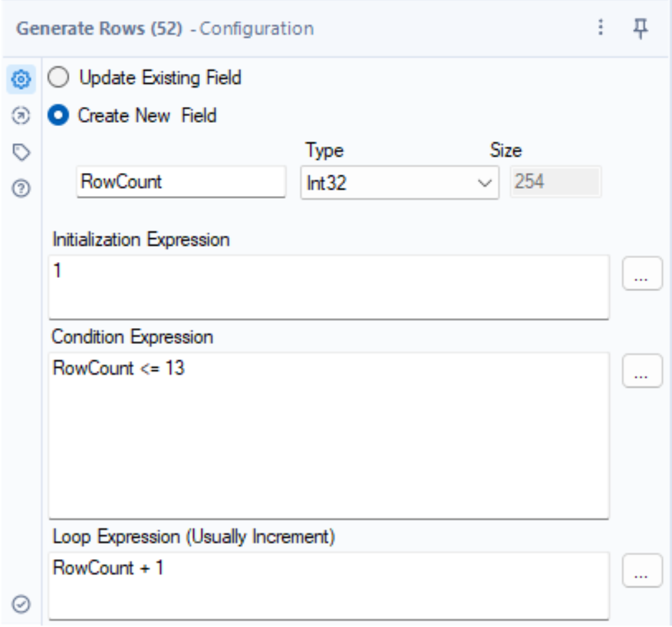
Task: Open the Configuration gear tab icon
Action: [22, 79]
